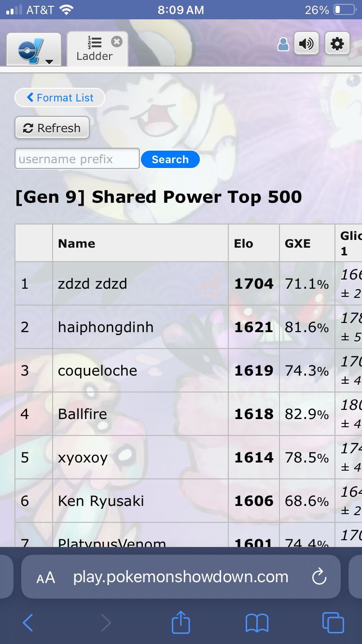
Task: Go back to Format List
Action: [60, 98]
